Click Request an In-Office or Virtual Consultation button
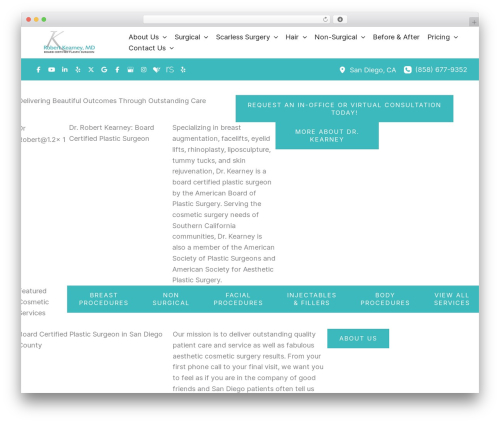Image resolution: width=500 pixels, height=423 pixels. (344, 109)
